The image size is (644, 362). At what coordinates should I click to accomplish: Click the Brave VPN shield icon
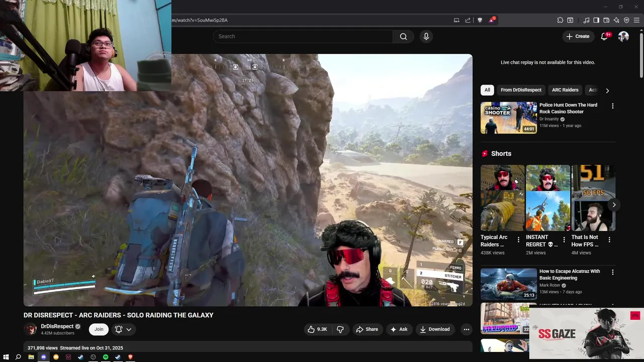pos(626,20)
